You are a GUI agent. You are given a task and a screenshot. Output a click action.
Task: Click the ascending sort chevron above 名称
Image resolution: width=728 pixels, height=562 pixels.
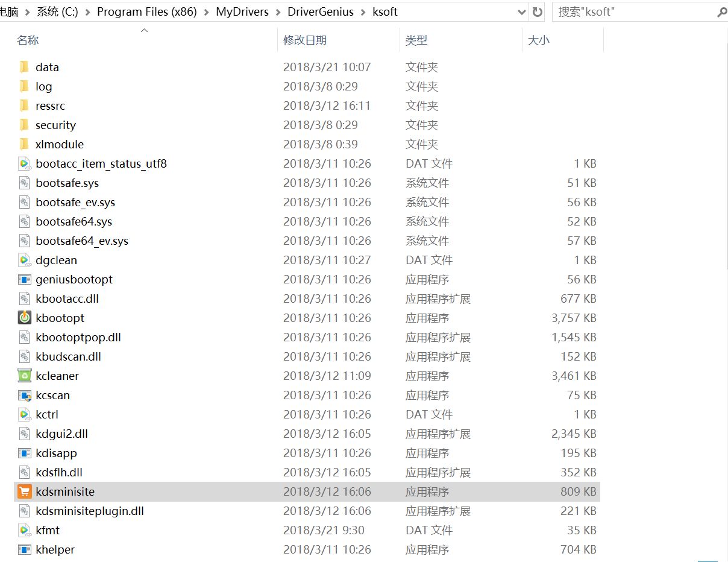[x=144, y=29]
